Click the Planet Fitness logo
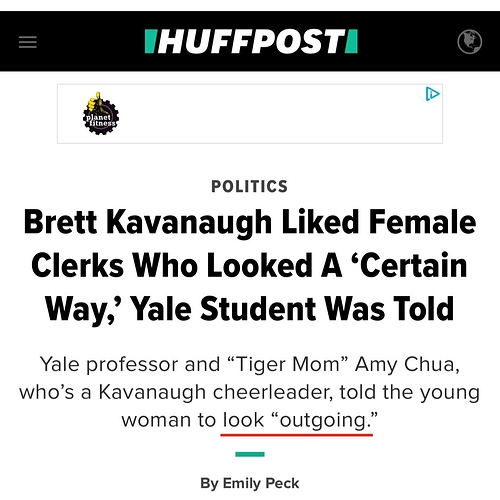 tap(101, 114)
